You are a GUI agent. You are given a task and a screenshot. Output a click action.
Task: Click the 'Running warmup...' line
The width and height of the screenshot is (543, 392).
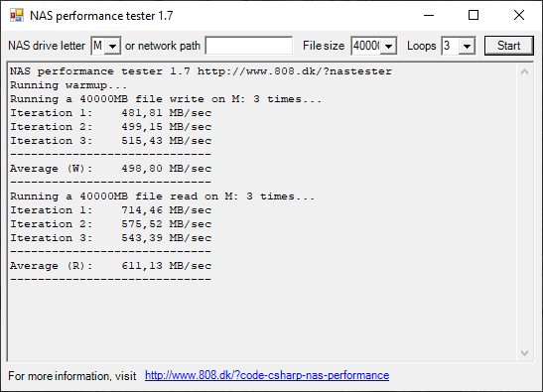(x=68, y=85)
